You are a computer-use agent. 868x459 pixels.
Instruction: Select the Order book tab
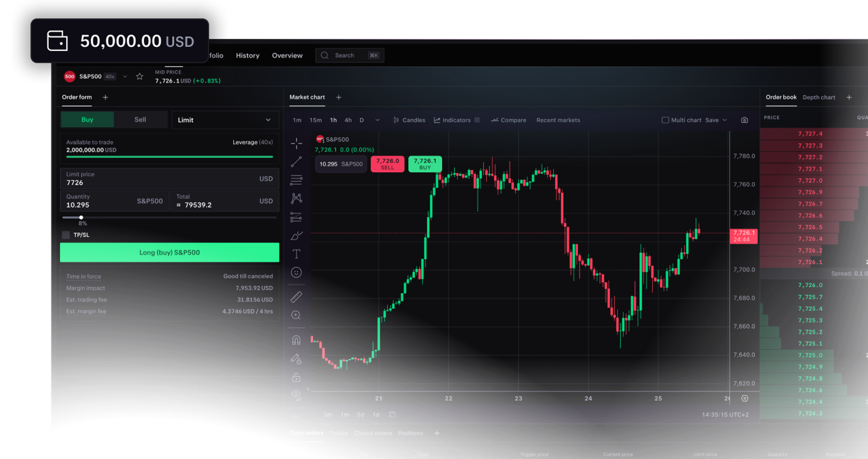[x=781, y=97]
